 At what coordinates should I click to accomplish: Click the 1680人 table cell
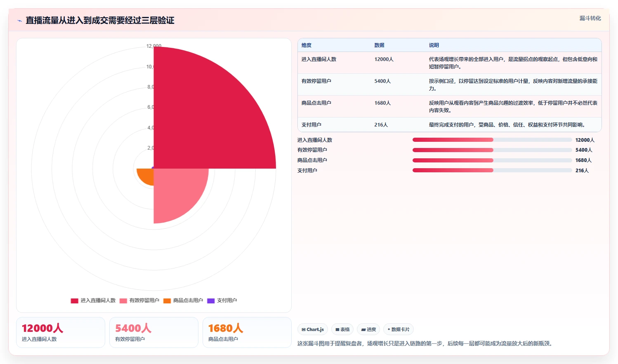[382, 103]
